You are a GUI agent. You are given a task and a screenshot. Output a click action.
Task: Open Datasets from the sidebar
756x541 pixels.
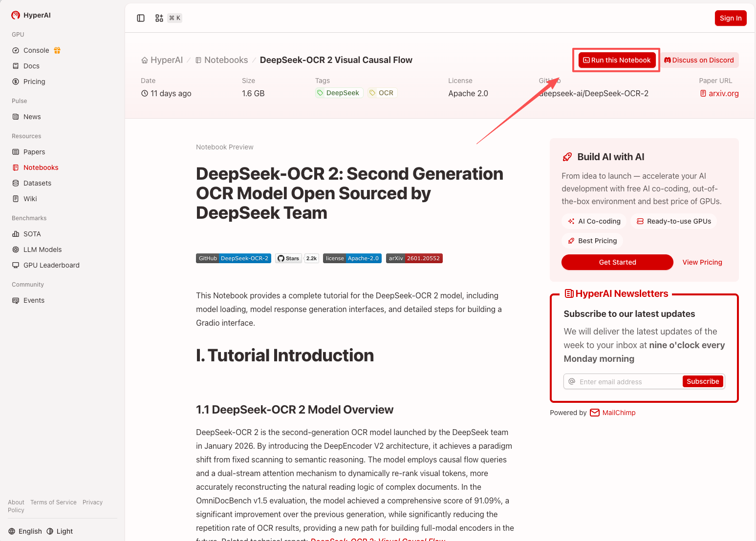(x=37, y=183)
